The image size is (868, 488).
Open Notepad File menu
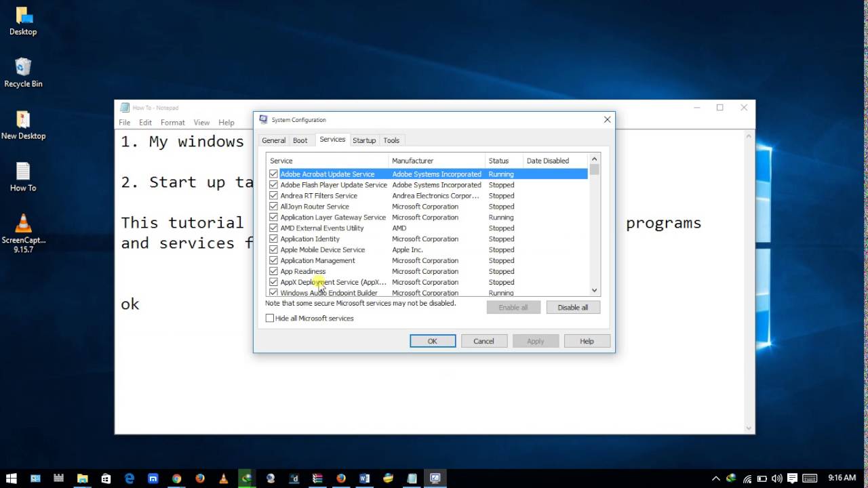coord(125,123)
